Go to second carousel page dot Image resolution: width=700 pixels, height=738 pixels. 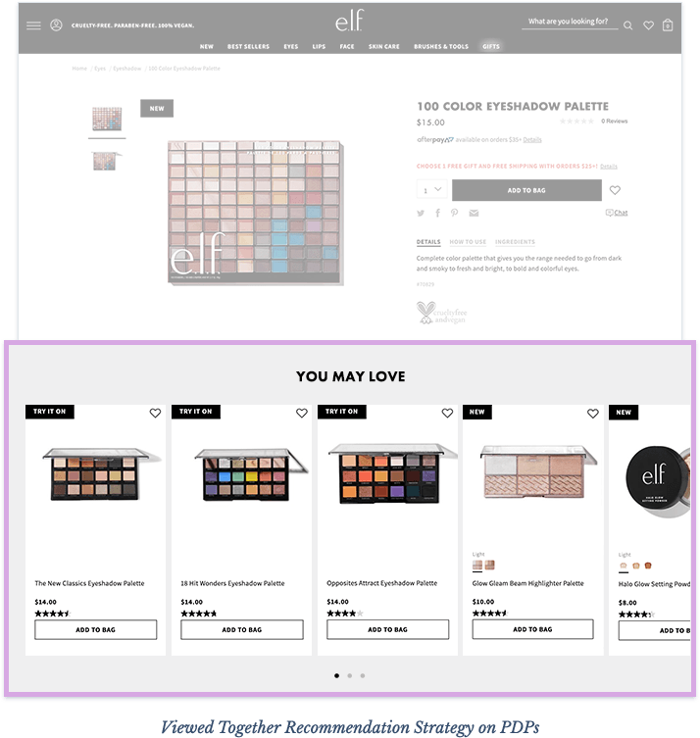[349, 675]
